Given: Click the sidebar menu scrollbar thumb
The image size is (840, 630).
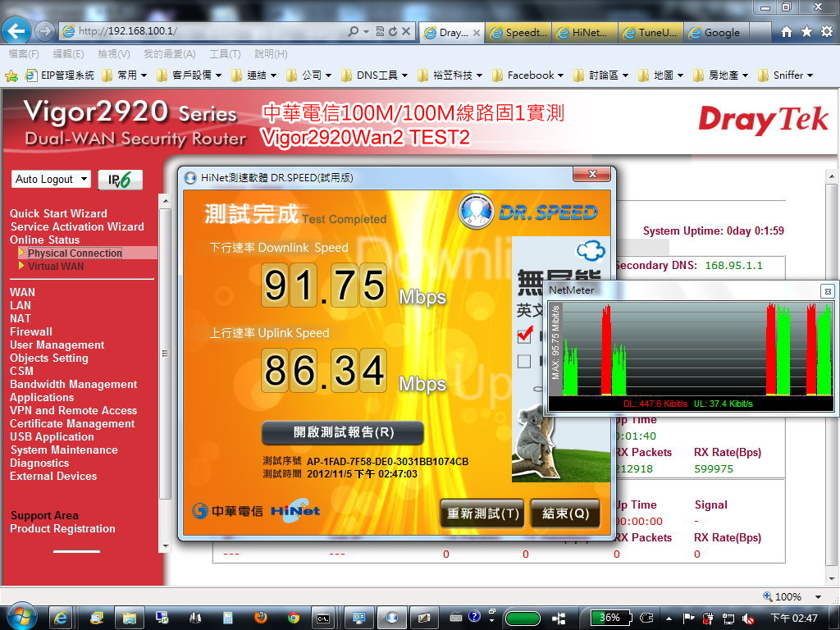Looking at the screenshot, I should coord(165,354).
